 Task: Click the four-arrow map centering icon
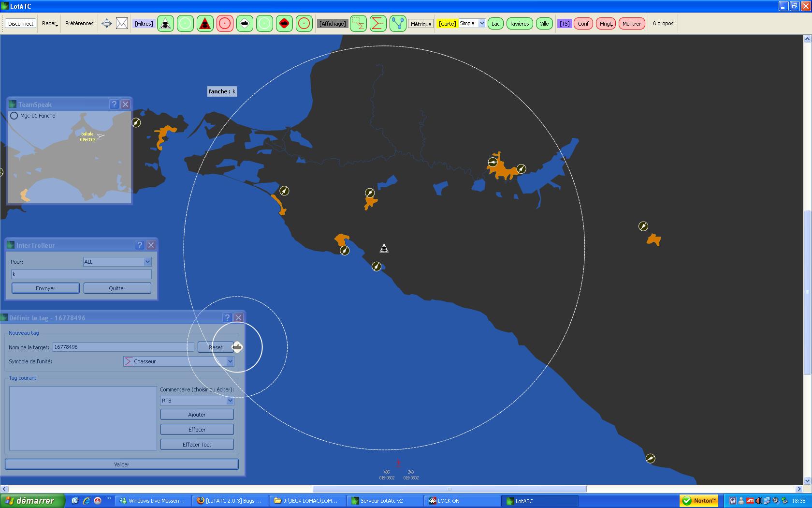(x=107, y=23)
